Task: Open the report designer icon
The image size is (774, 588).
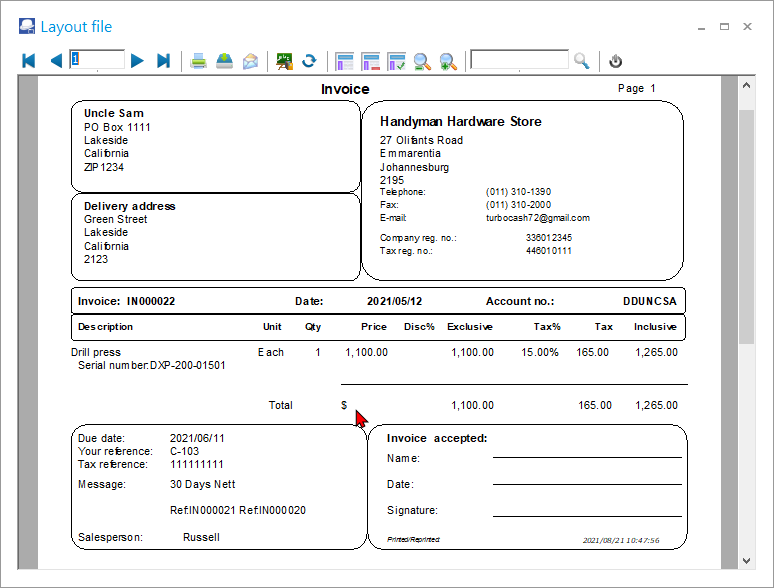Action: click(285, 61)
